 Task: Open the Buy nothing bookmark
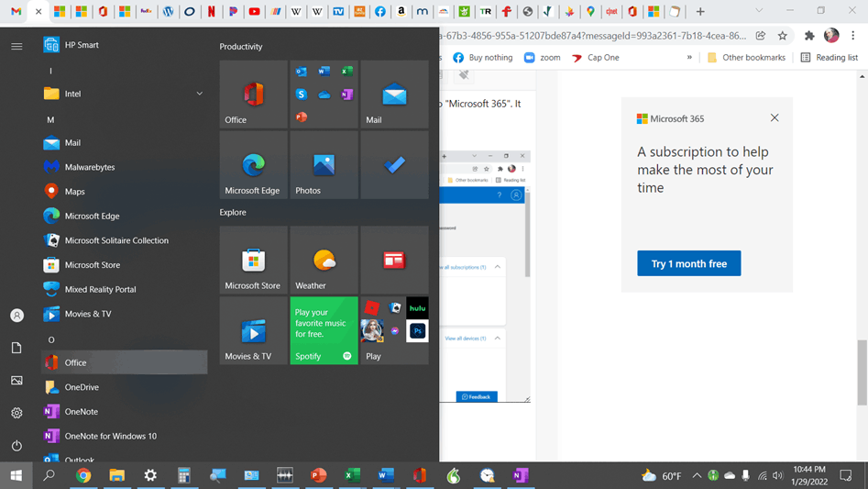pyautogui.click(x=483, y=58)
